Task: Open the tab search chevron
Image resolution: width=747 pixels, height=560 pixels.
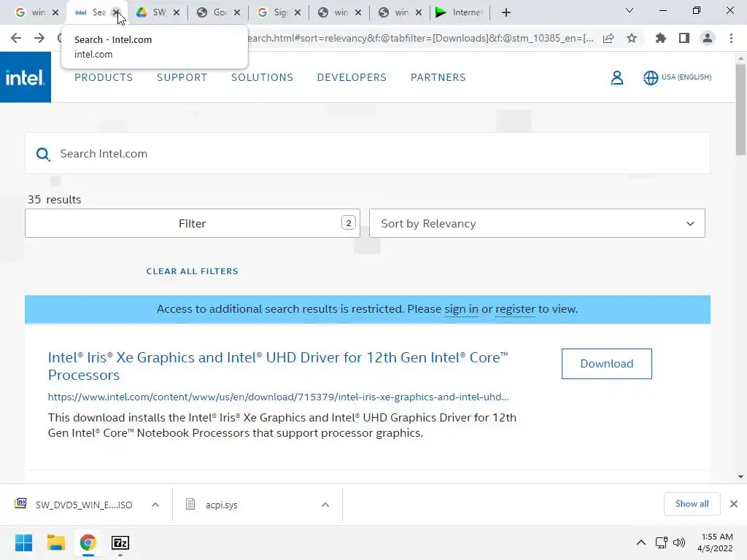Action: [x=630, y=10]
